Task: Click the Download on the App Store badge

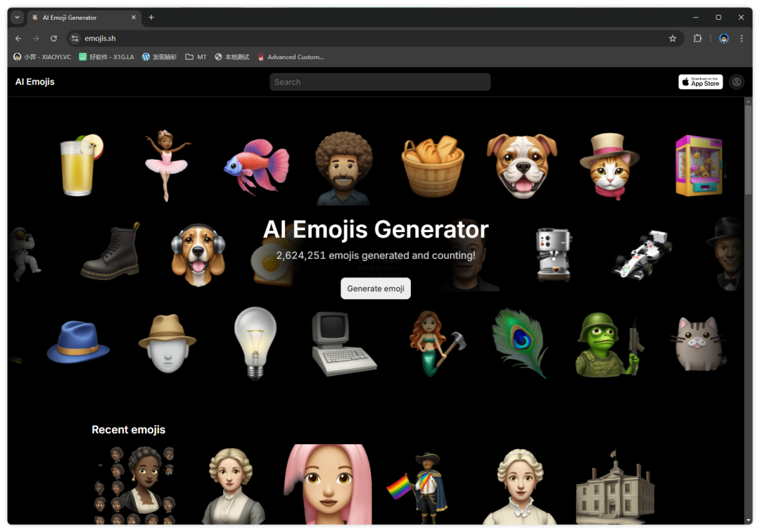Action: (700, 82)
